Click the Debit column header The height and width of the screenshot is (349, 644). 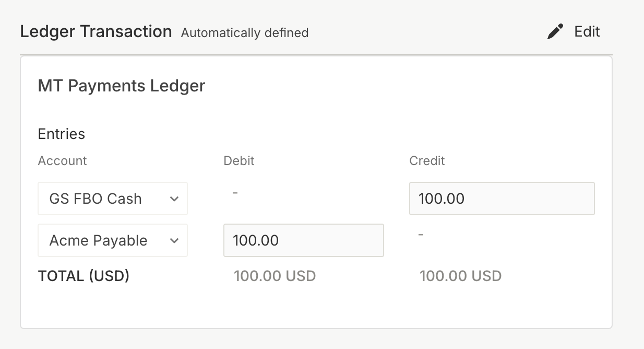pyautogui.click(x=238, y=161)
